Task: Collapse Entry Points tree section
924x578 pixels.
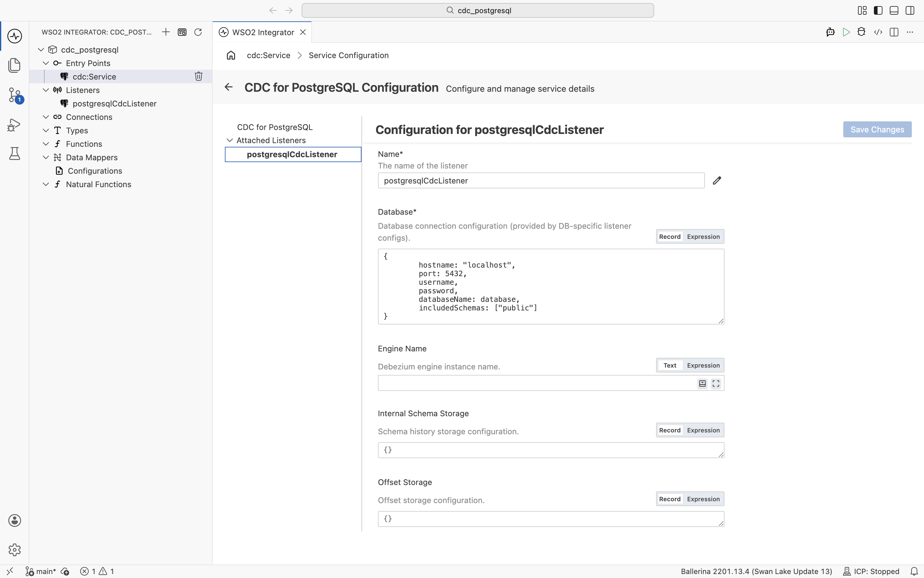Action: (46, 63)
